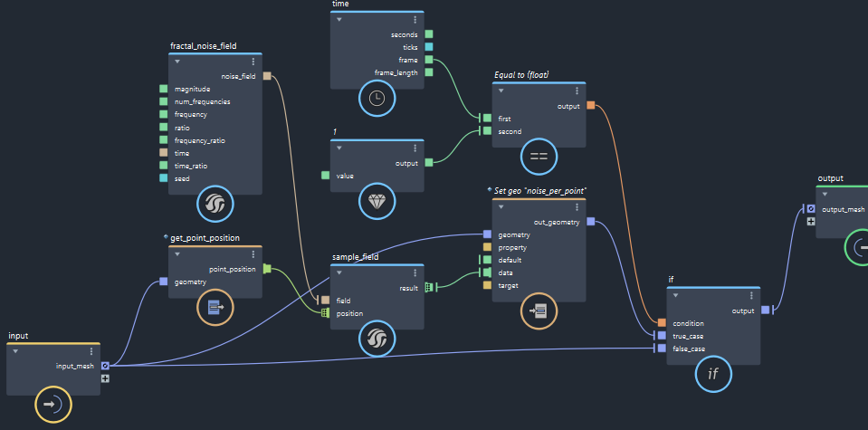Image resolution: width=868 pixels, height=430 pixels.
Task: Select the sample_field node title
Action: pyautogui.click(x=356, y=257)
